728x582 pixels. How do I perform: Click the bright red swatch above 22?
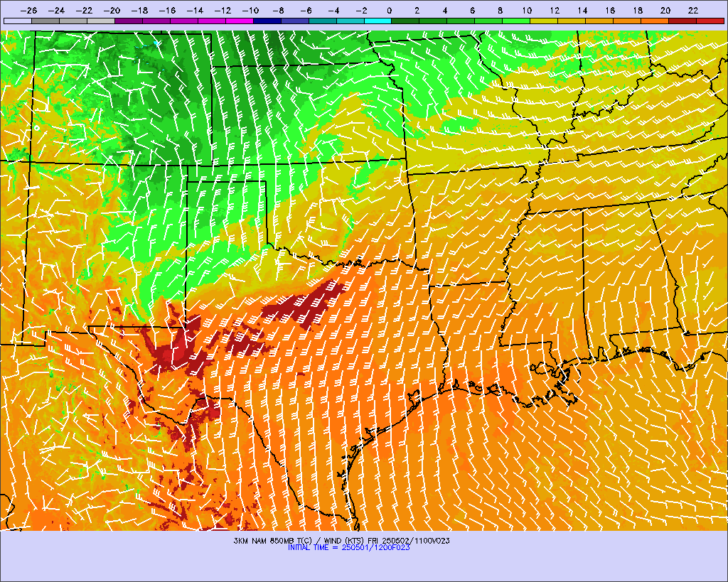710,21
